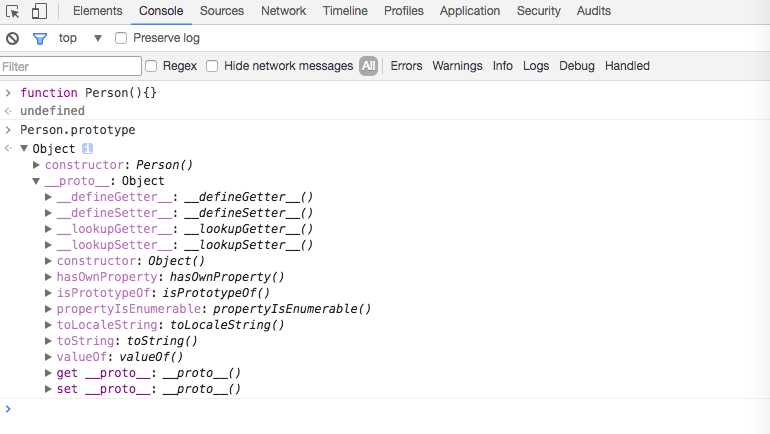Select the Warnings filter level

point(457,66)
